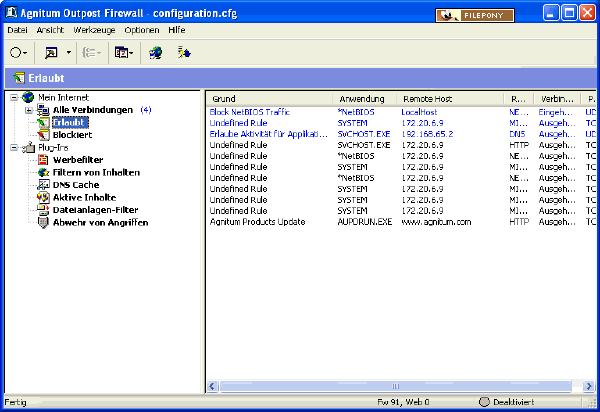The image size is (600, 412).
Task: Click the AUPDRUN.EXE application cell
Action: tap(365, 222)
